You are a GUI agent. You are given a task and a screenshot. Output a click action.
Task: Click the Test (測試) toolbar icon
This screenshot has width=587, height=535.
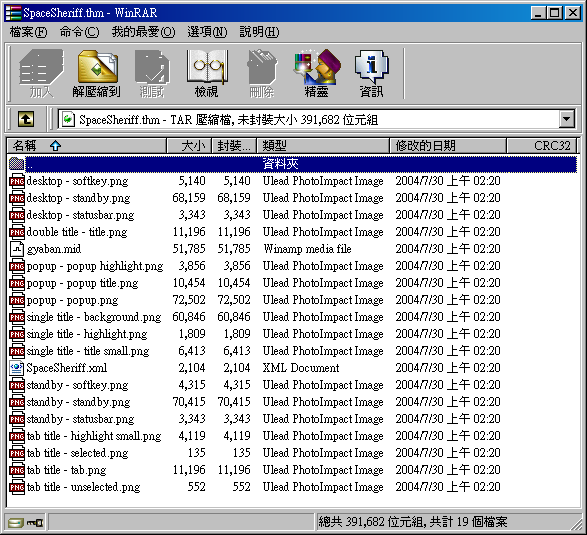tap(152, 73)
